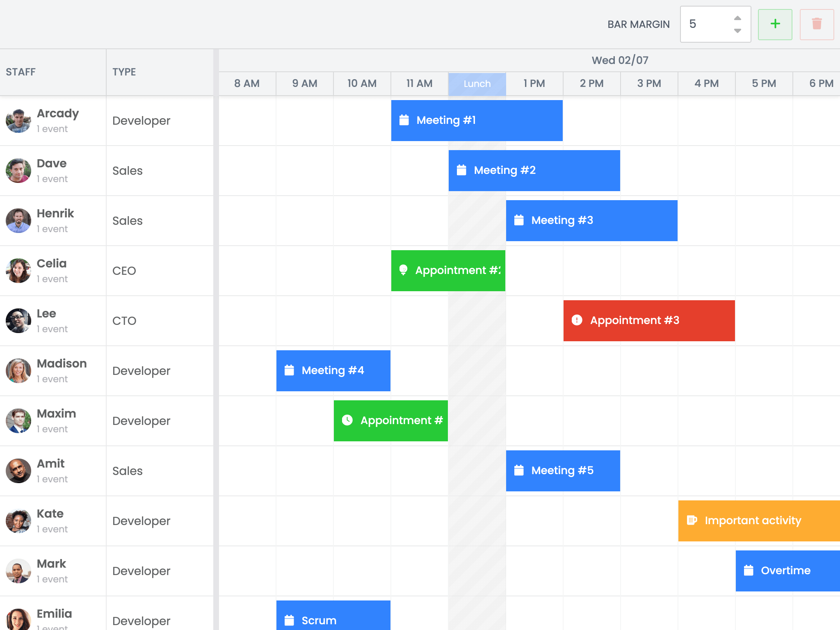Click the exclamation icon on Appointment #3
The height and width of the screenshot is (630, 840).
tap(577, 320)
